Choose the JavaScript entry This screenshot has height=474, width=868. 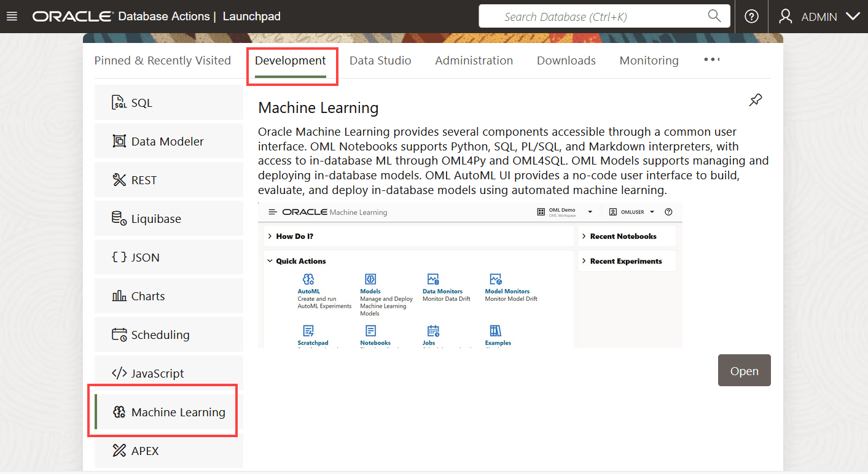169,373
